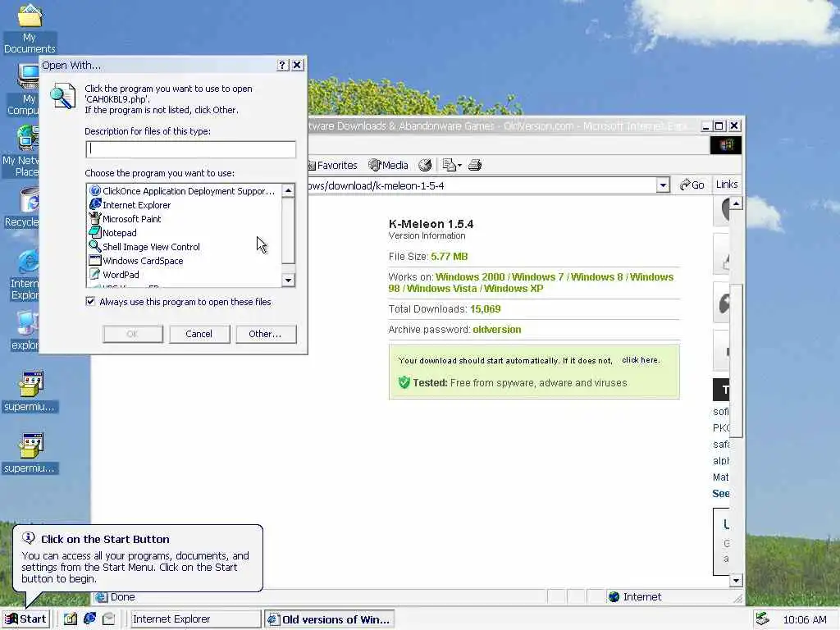Click the lower supermiu desktop shortcut
The width and height of the screenshot is (840, 630).
[30, 453]
